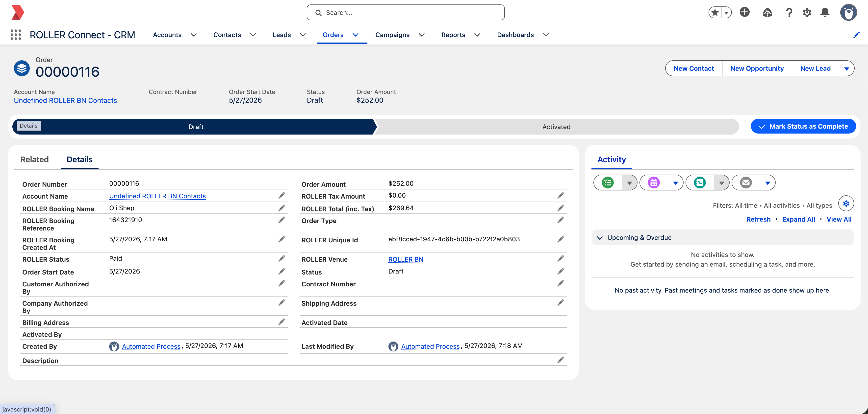
Task: Click the Log a Call phone icon
Action: [700, 183]
